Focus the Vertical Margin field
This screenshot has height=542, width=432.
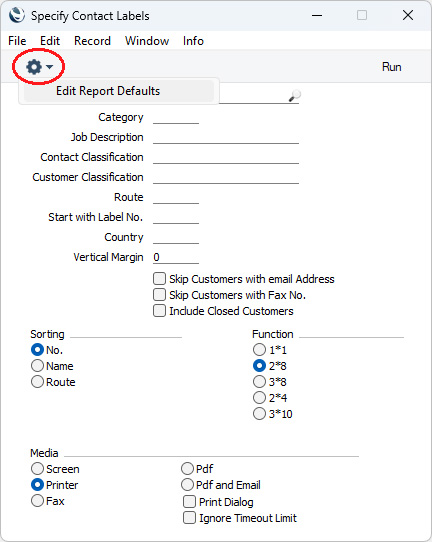[x=176, y=257]
